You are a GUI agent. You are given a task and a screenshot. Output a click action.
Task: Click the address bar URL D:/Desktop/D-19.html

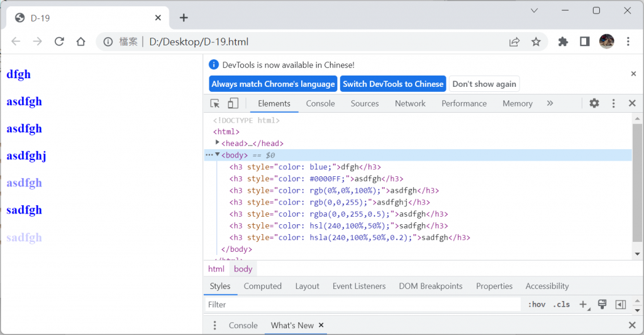click(199, 42)
